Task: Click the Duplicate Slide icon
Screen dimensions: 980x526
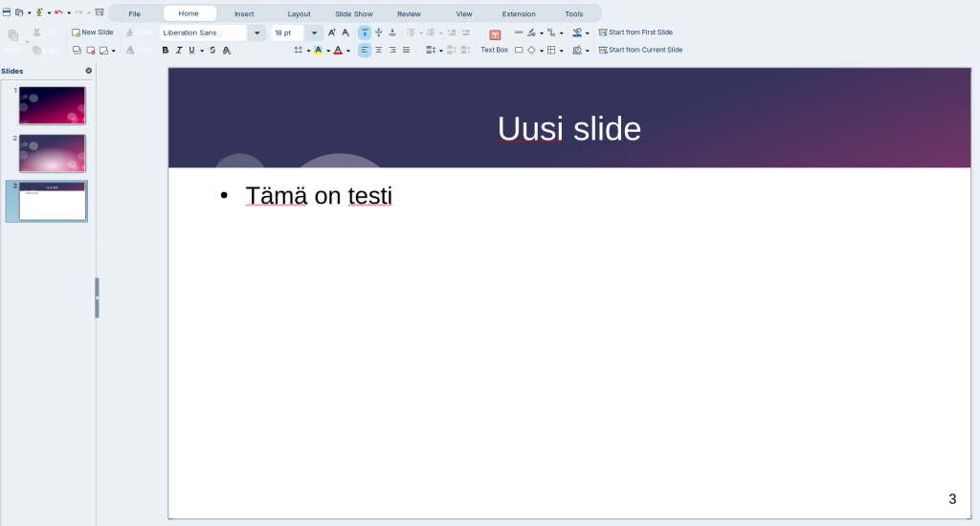Action: pyautogui.click(x=77, y=50)
